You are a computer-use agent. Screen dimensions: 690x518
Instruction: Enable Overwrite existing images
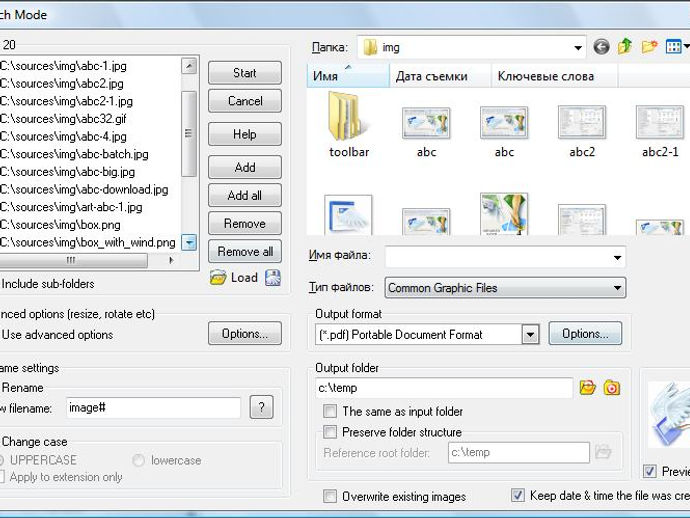[330, 496]
